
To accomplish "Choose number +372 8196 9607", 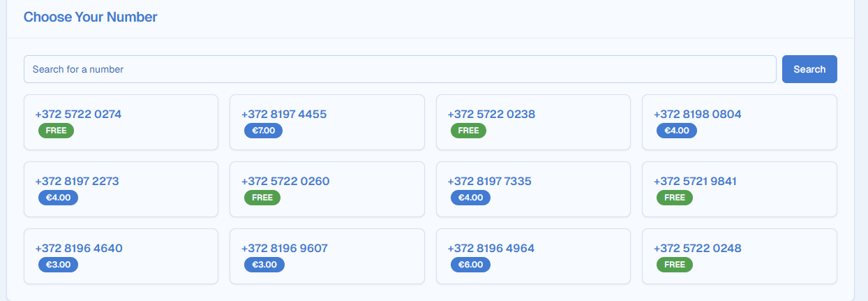I will point(327,256).
